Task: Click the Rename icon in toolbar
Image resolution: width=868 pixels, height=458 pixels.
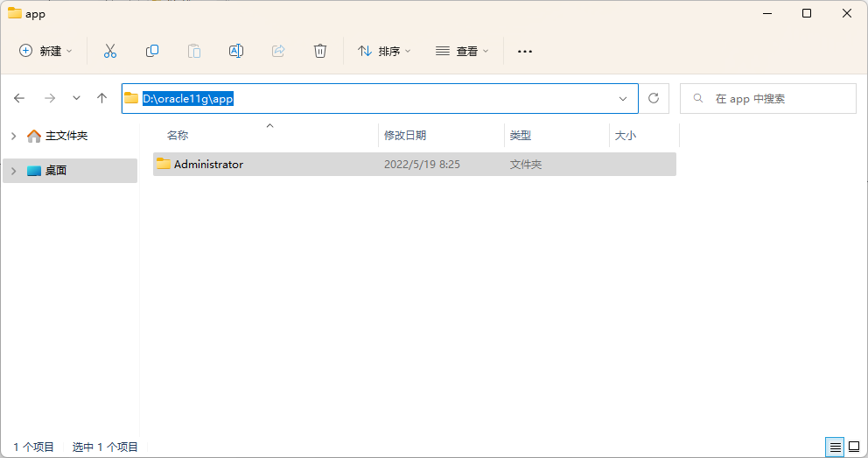Action: click(236, 51)
